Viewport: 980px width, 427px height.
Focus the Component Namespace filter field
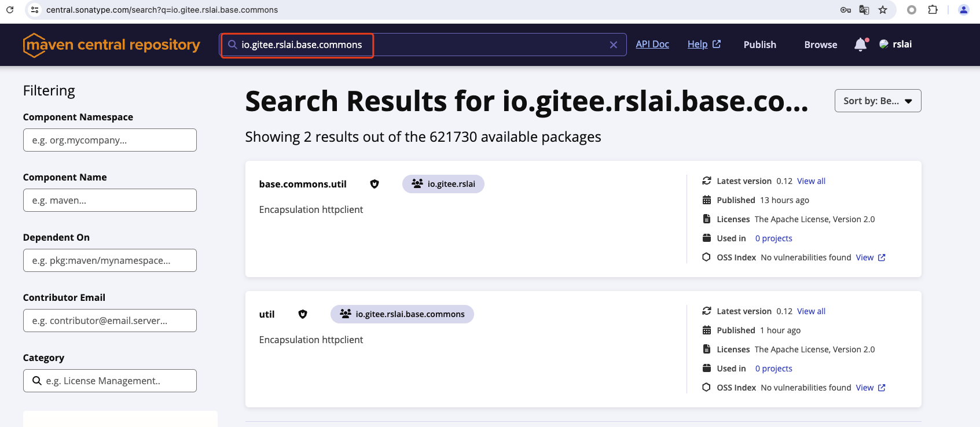[110, 140]
